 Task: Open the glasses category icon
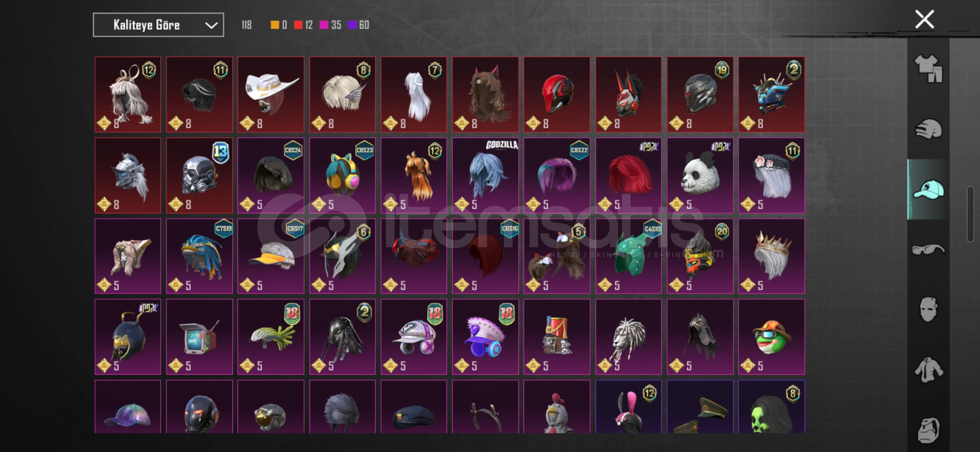tap(928, 249)
